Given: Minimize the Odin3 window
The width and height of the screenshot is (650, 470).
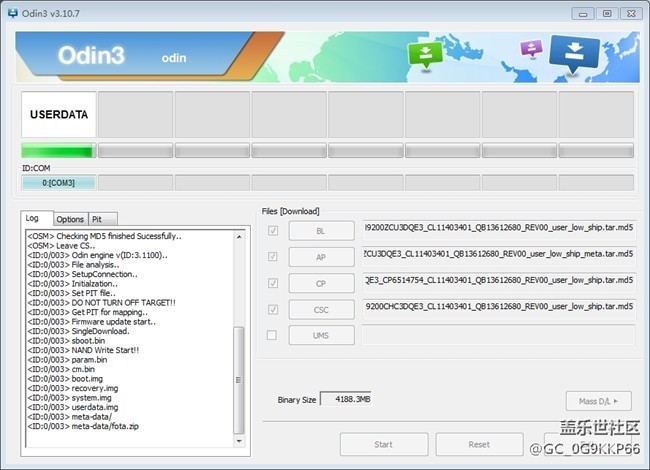Looking at the screenshot, I should pos(583,14).
